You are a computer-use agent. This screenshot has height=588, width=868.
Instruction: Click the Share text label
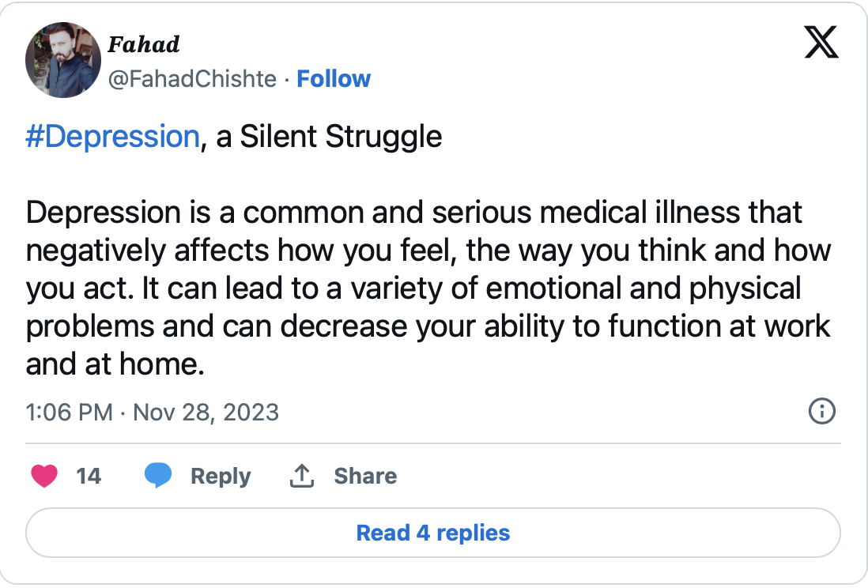click(x=365, y=476)
